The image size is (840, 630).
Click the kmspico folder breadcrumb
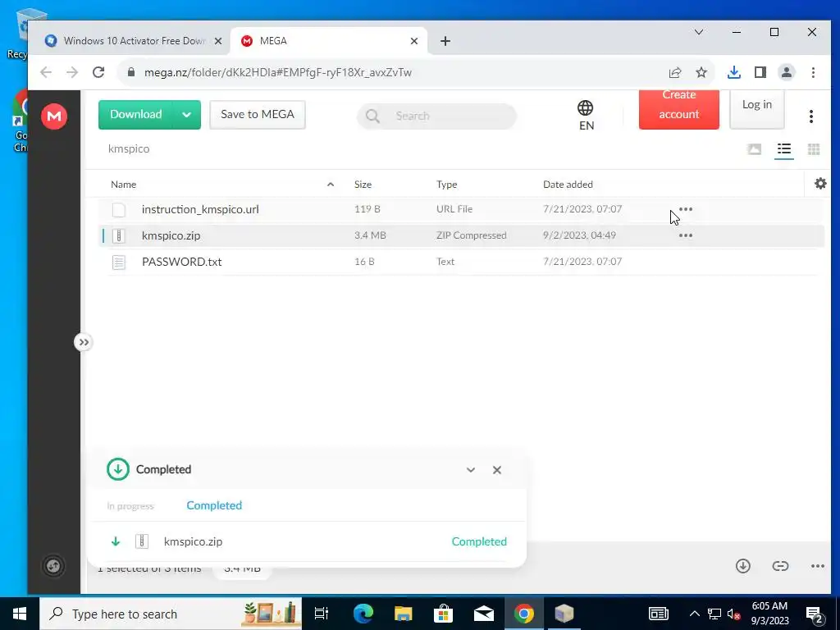(129, 149)
